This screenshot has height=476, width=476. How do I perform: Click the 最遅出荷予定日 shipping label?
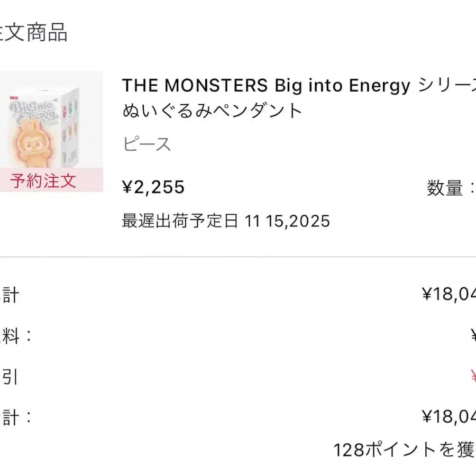pos(180,221)
